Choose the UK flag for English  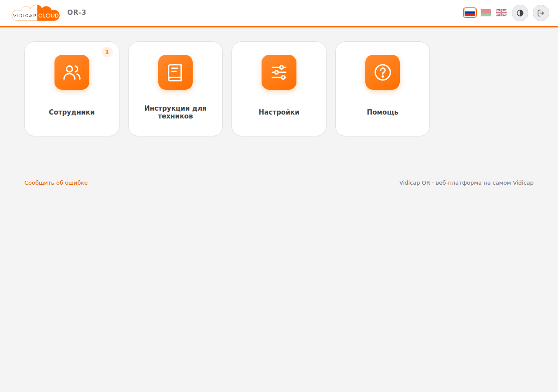[501, 13]
